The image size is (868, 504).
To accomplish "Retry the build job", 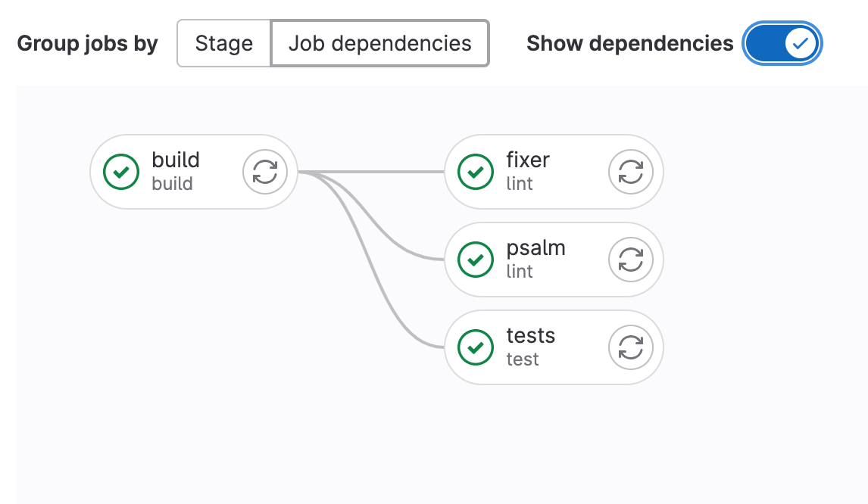I will (265, 172).
